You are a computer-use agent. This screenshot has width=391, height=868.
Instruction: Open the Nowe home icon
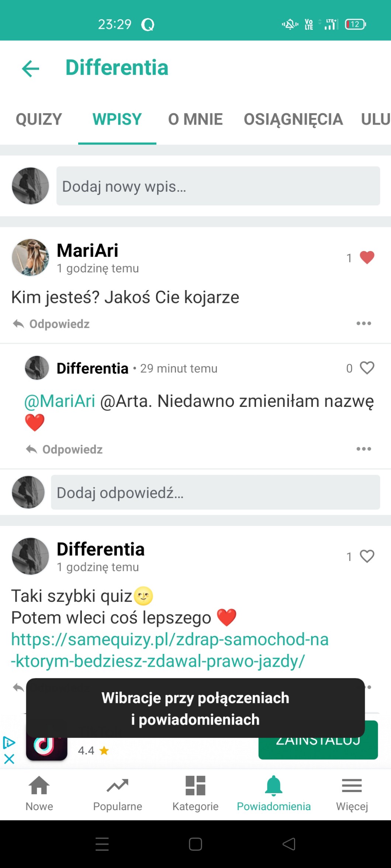39,786
